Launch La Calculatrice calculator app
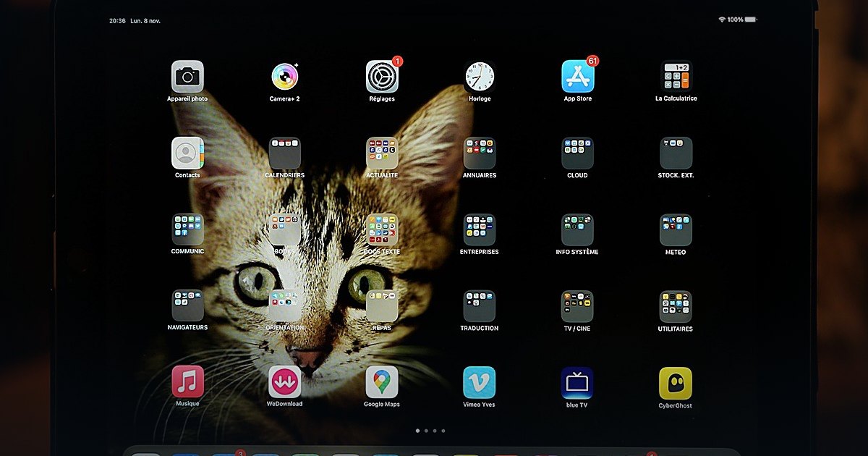Viewport: 868px width, 456px height. tap(676, 77)
